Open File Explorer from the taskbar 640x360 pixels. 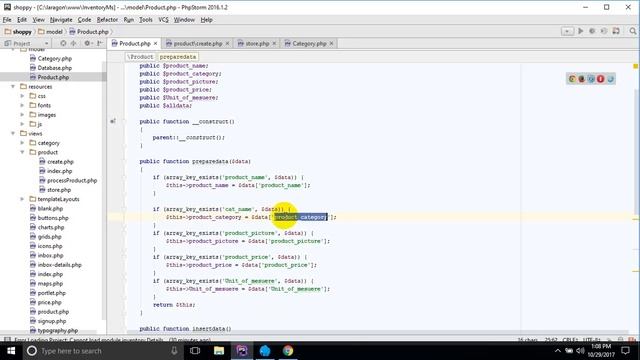219,351
